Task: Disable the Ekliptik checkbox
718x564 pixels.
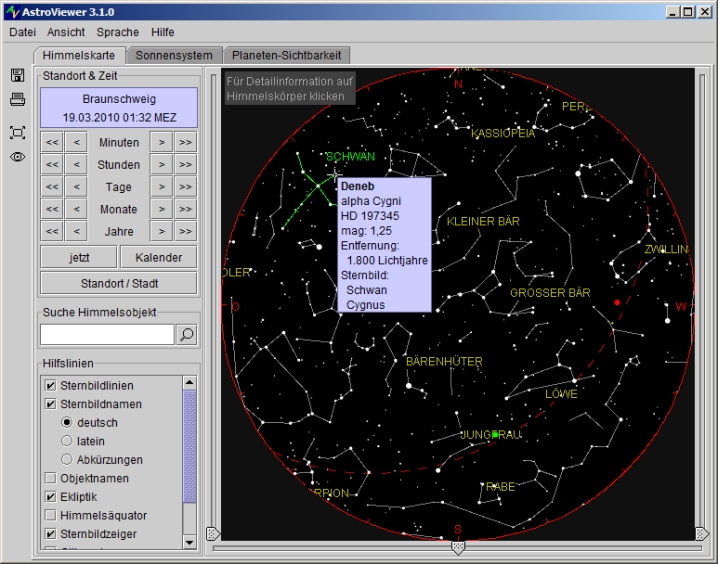Action: click(51, 497)
